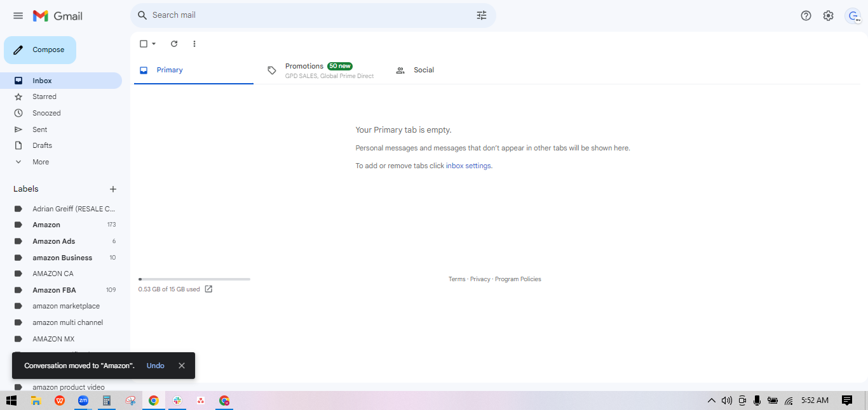Screen dimensions: 868x410
Task: Show hidden system tray icons chevron
Action: (x=712, y=400)
